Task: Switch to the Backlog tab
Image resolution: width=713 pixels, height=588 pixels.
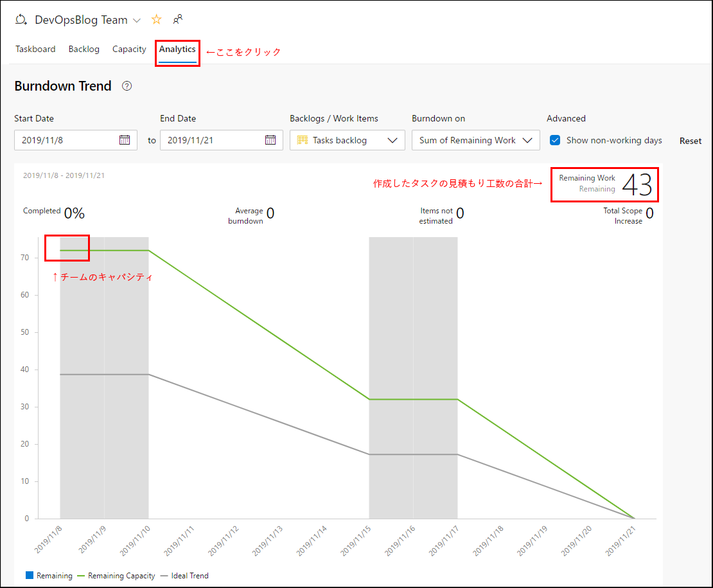Action: click(84, 49)
